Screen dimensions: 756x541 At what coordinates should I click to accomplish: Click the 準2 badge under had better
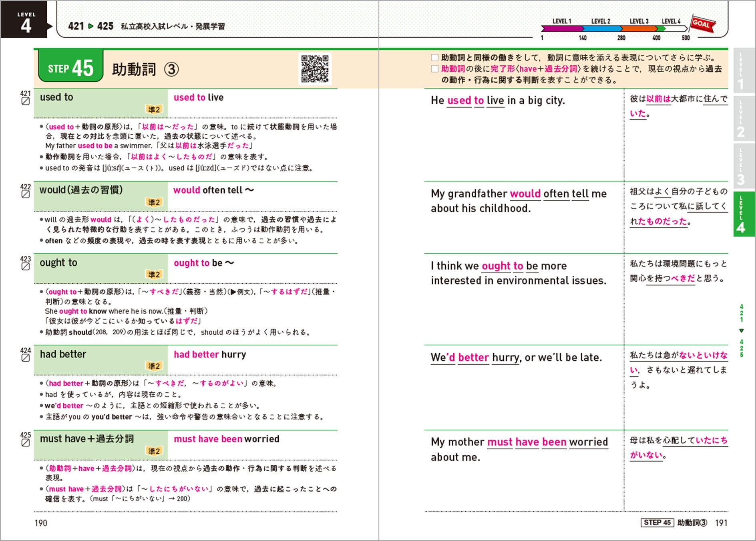154,366
